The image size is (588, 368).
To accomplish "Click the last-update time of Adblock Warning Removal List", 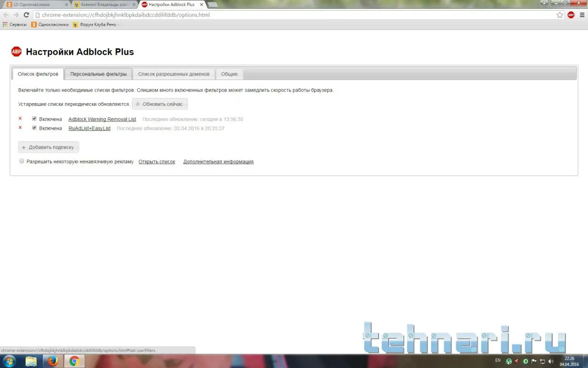I will coord(193,119).
